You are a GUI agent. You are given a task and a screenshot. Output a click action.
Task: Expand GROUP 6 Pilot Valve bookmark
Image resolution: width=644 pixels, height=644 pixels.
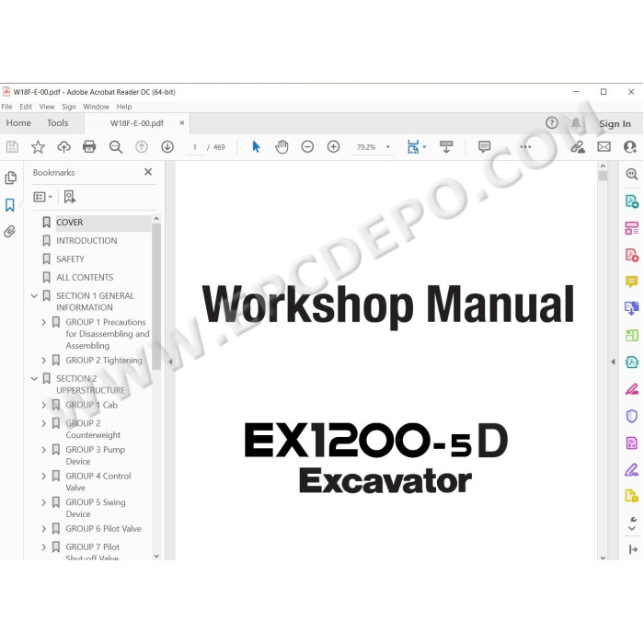(x=44, y=529)
